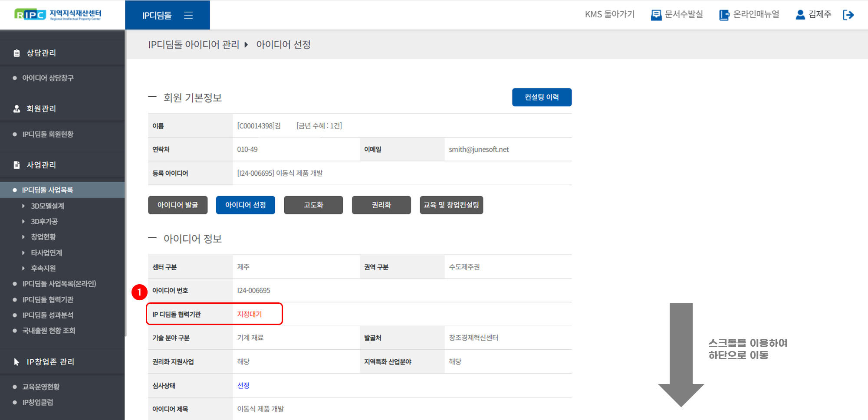
Task: Click the RIPC 지역지식재산센터 logo
Action: [58, 15]
